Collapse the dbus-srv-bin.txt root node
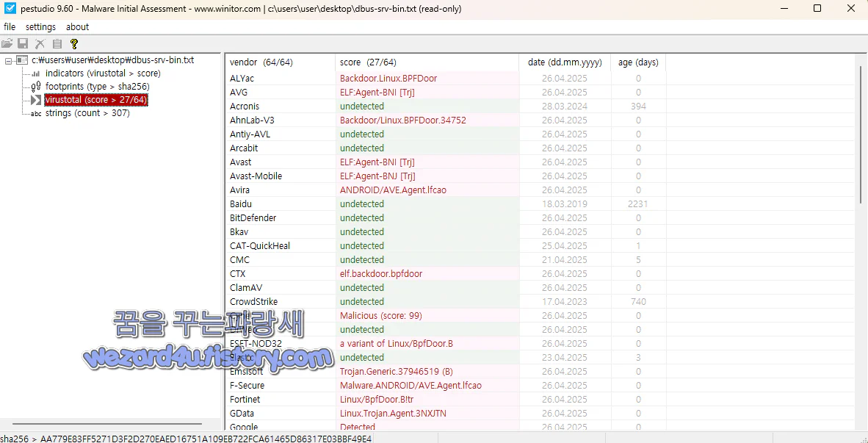Screen dimensions: 868x443 click(x=10, y=60)
